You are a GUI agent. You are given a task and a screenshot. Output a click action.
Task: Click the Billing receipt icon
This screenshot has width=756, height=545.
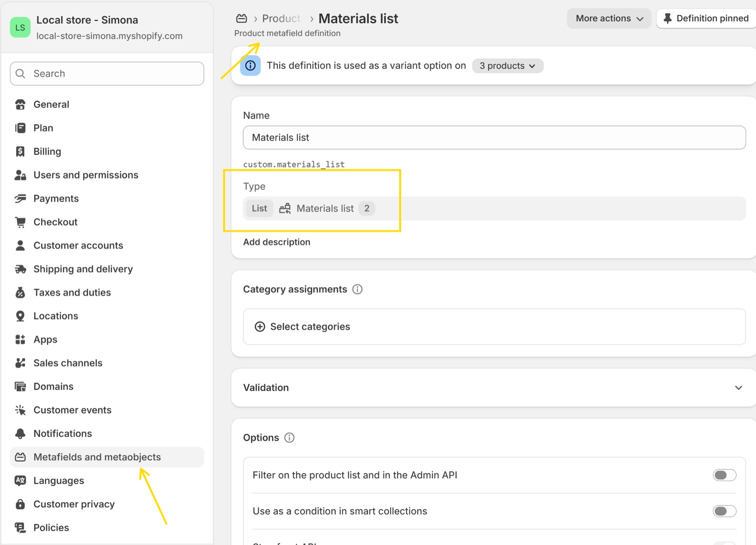click(x=20, y=152)
